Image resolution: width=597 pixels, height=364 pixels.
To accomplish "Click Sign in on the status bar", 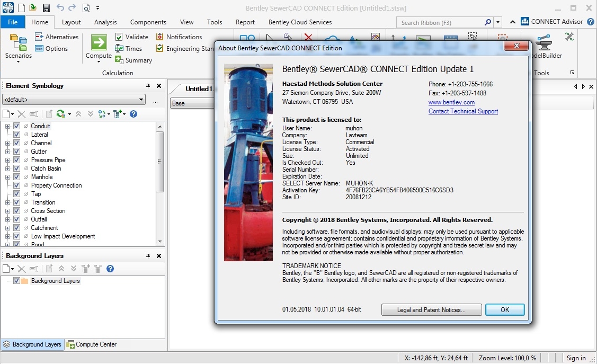I will 576,358.
